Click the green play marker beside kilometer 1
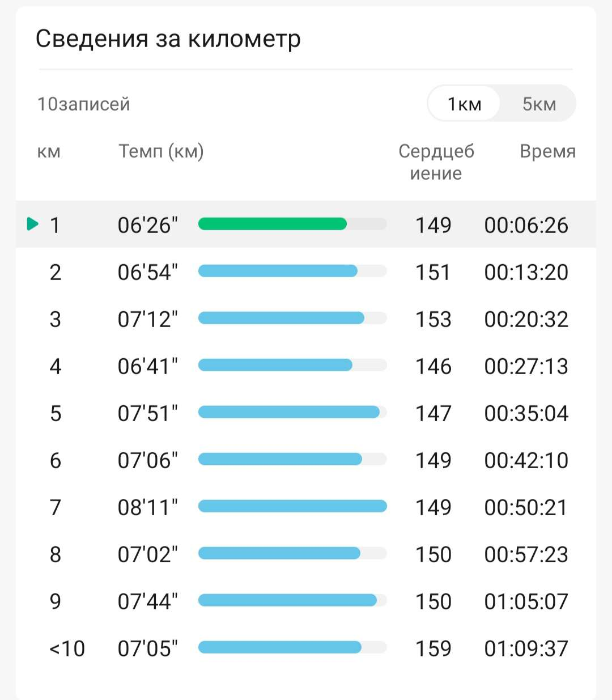 (x=33, y=224)
